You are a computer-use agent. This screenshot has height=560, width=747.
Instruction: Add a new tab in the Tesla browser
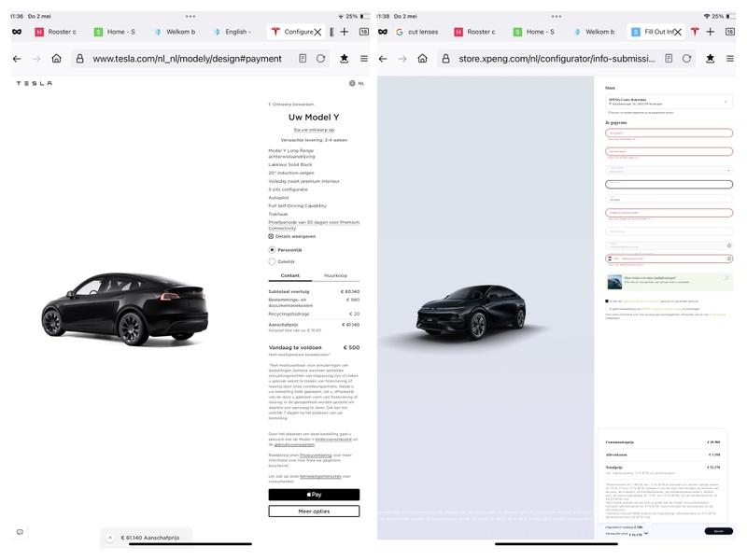(x=344, y=32)
